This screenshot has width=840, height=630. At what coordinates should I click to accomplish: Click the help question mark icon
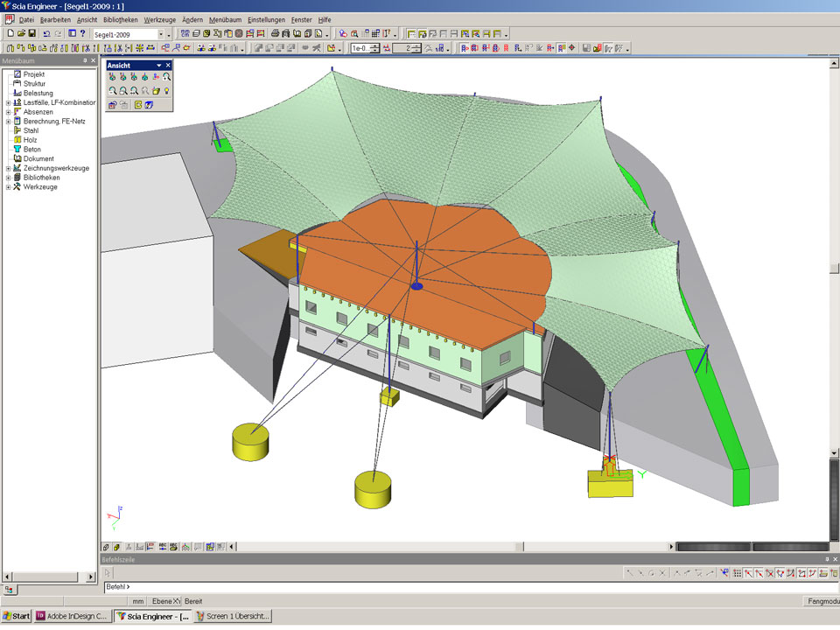click(x=82, y=33)
